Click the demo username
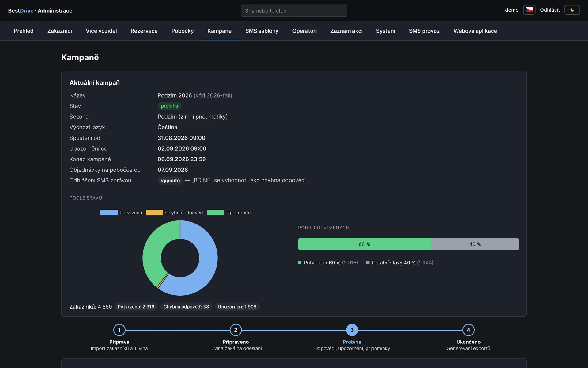Screen dimensions: 588x368 512,10
